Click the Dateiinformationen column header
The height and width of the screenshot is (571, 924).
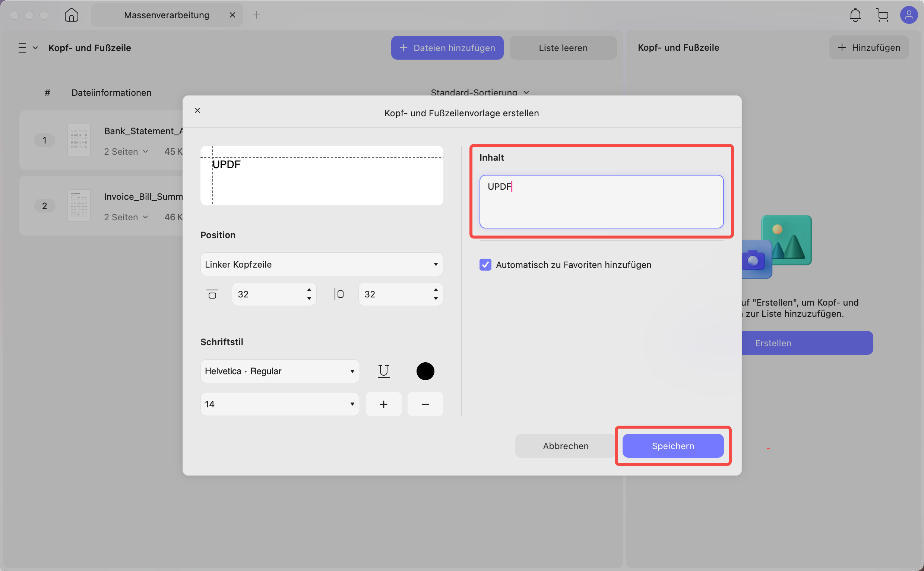111,92
